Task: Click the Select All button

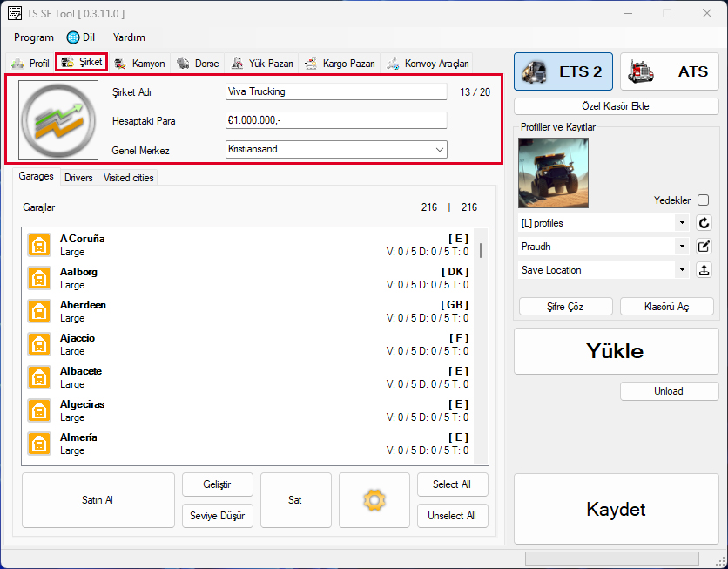Action: (452, 484)
